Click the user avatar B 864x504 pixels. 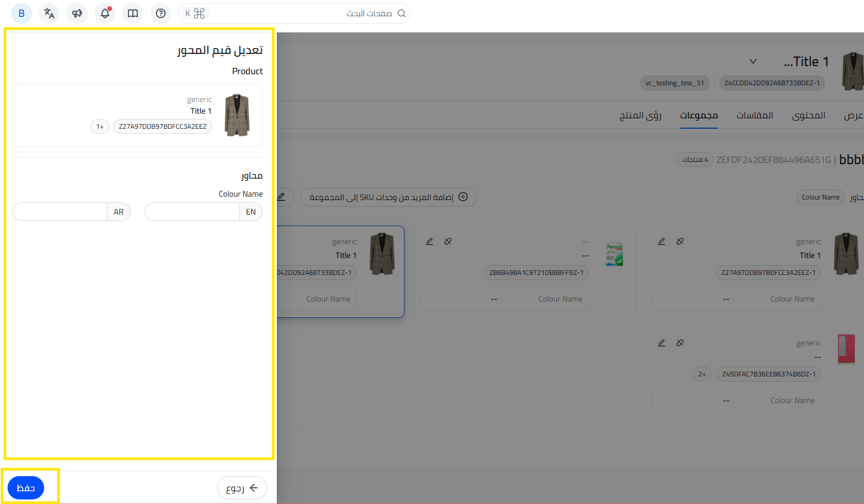[21, 13]
